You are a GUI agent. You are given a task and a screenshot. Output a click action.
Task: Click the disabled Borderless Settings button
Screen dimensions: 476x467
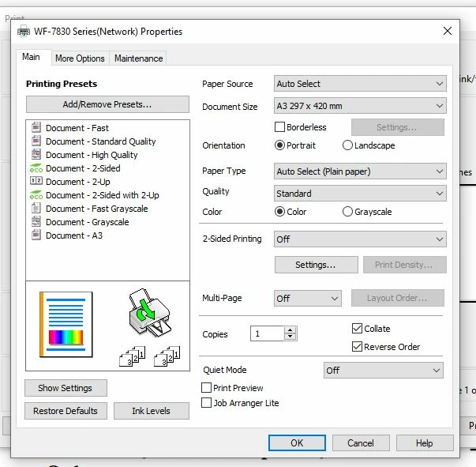pyautogui.click(x=398, y=127)
